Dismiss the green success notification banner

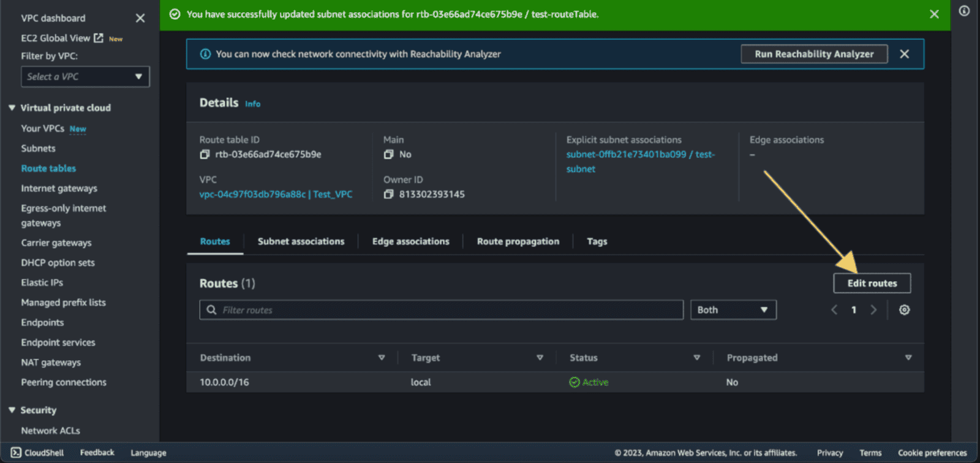(934, 14)
